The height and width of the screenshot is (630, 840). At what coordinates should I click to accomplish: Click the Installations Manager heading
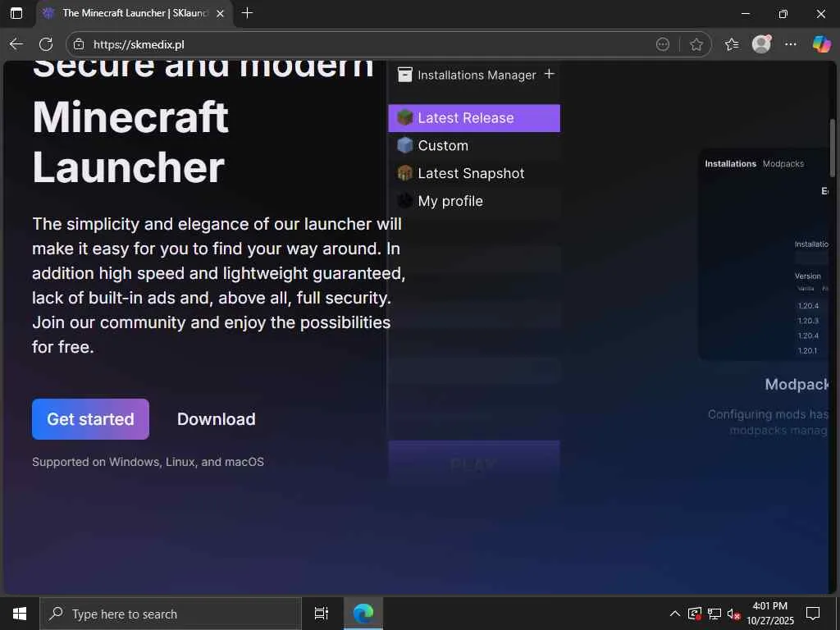(477, 75)
